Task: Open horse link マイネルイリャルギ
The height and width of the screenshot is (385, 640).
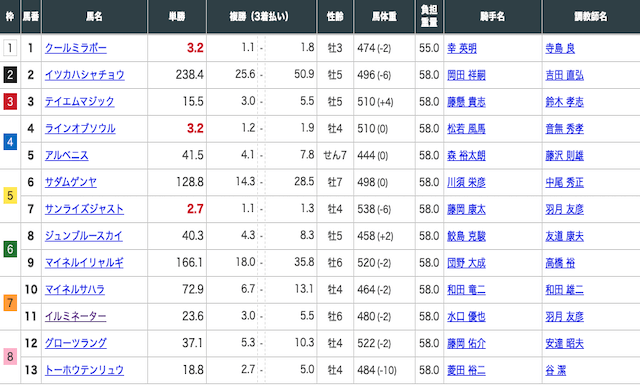Action: (84, 263)
